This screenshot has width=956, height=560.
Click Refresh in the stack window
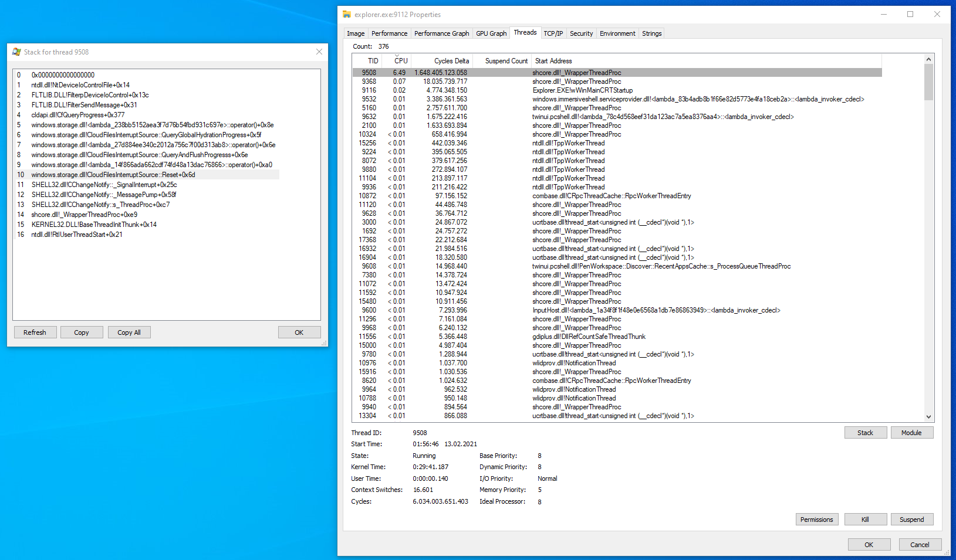tap(35, 332)
